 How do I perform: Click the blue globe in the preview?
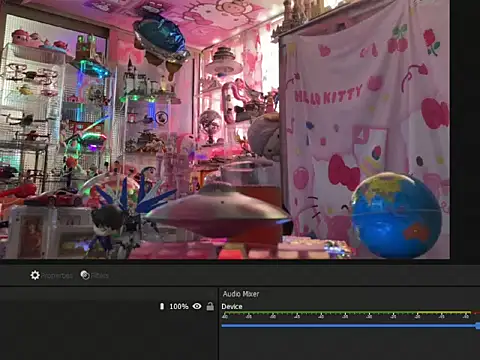tap(397, 215)
